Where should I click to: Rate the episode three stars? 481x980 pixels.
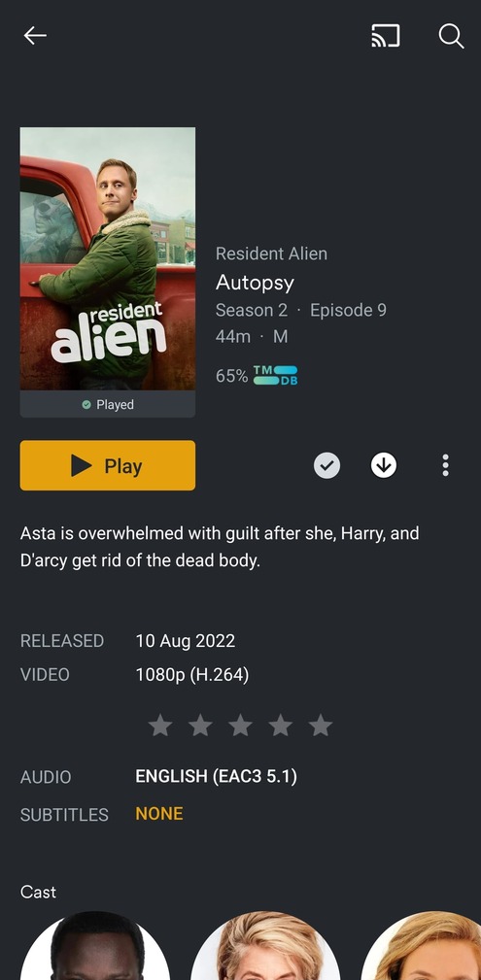(240, 726)
